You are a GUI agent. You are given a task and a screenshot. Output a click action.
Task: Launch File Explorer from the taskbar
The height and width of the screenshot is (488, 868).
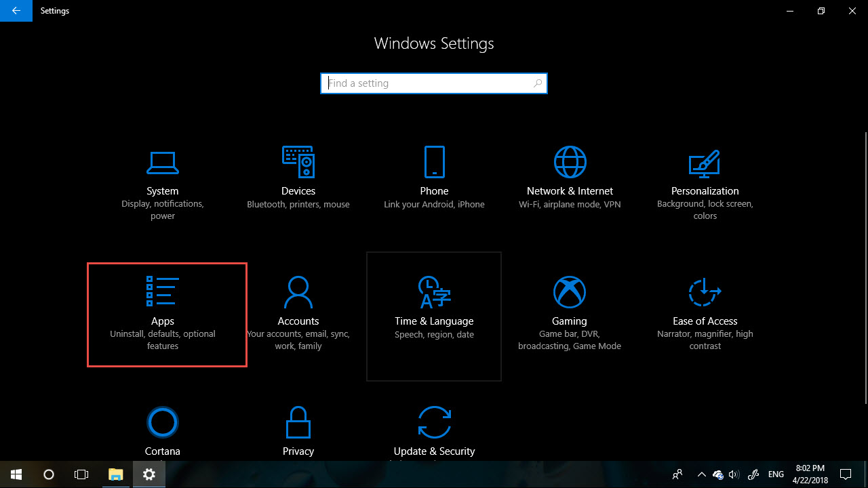[116, 474]
